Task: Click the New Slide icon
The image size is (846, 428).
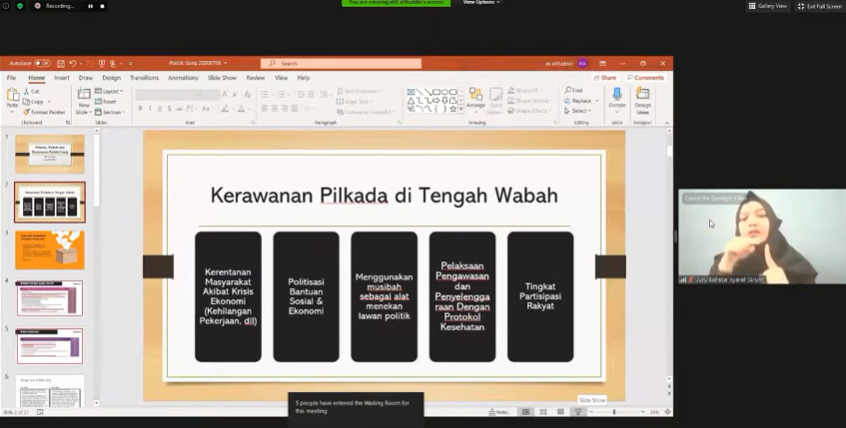Action: (84, 98)
